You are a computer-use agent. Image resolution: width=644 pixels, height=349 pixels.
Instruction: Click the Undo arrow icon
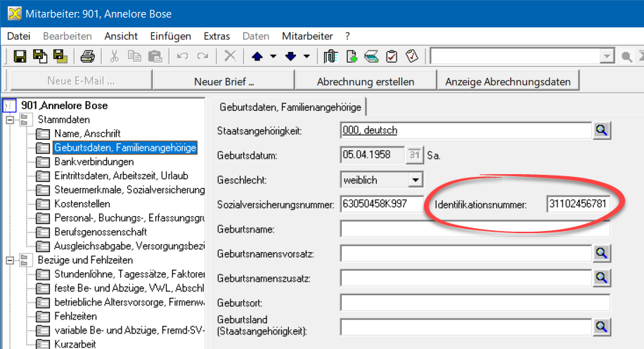[182, 56]
